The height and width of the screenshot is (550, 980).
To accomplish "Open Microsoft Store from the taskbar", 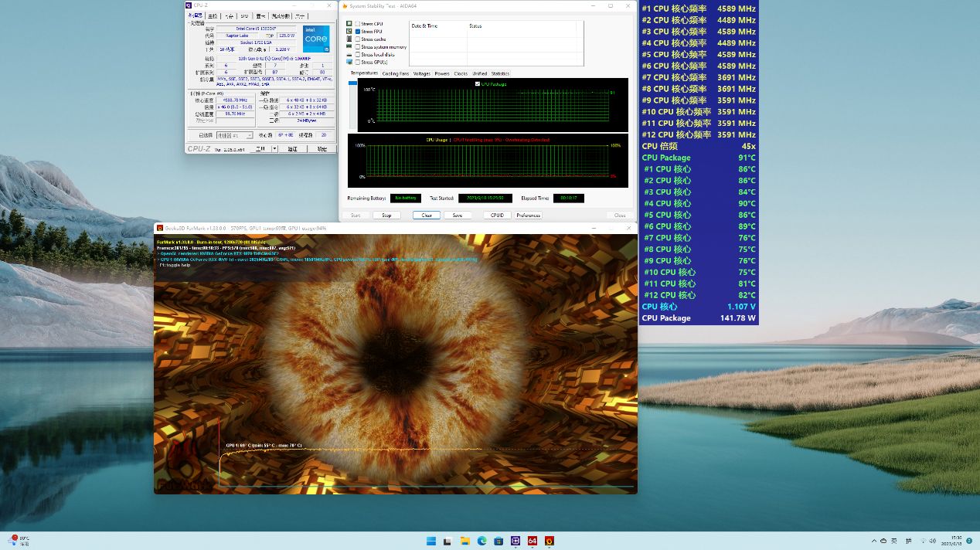I will [499, 541].
